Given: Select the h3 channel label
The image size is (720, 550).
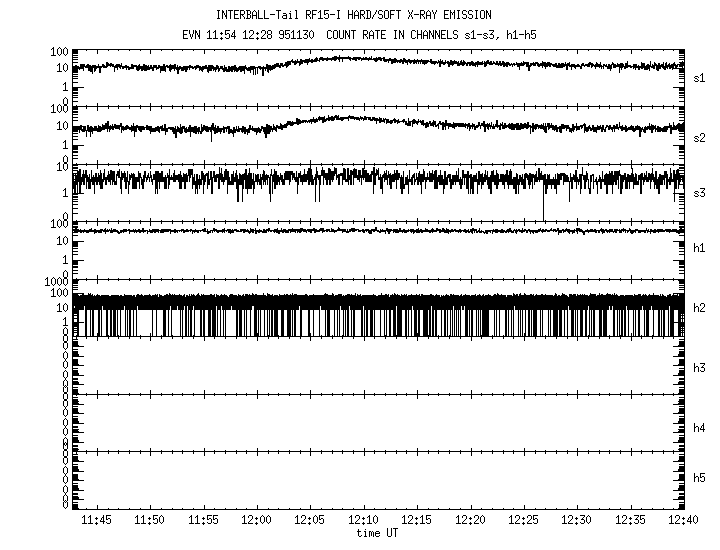Looking at the screenshot, I should (699, 369).
